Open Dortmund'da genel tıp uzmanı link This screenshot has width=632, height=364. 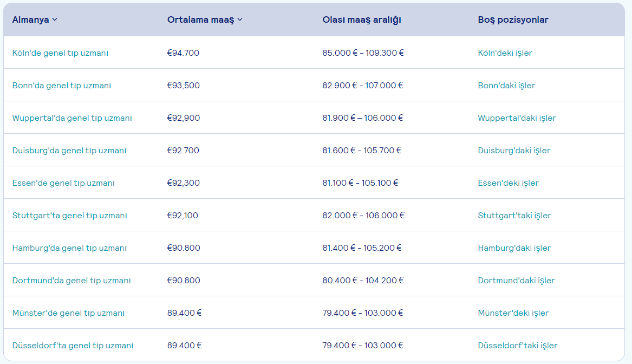coord(71,281)
